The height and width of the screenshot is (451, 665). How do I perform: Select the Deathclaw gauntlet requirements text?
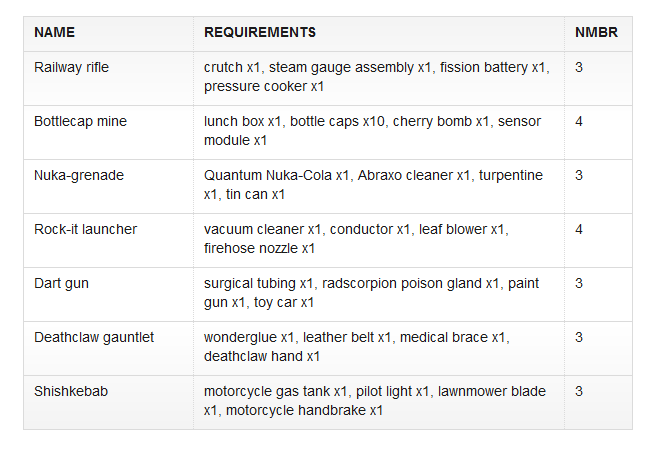pyautogui.click(x=356, y=347)
